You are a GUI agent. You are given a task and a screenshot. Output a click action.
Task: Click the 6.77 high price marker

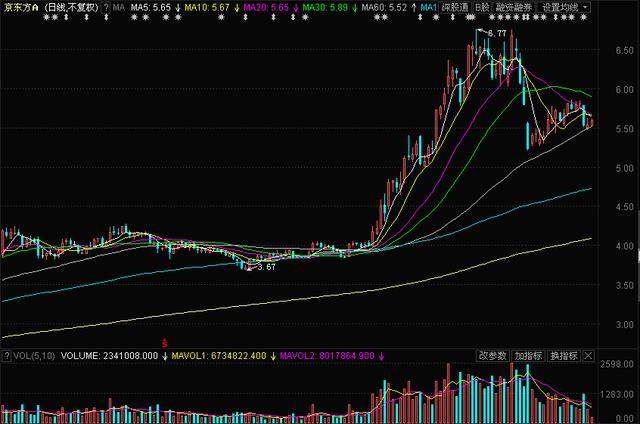pos(497,33)
